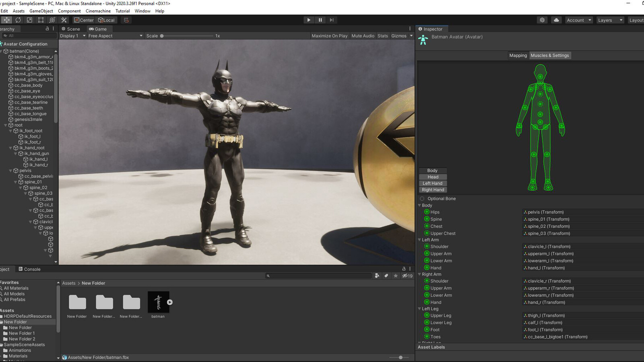This screenshot has width=644, height=362.
Task: Click the Project search field
Action: pyautogui.click(x=318, y=276)
